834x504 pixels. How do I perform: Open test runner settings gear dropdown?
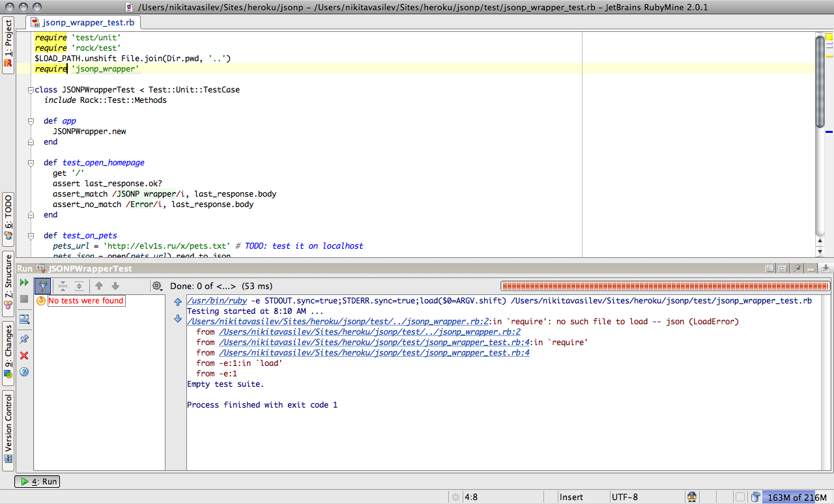(x=157, y=286)
